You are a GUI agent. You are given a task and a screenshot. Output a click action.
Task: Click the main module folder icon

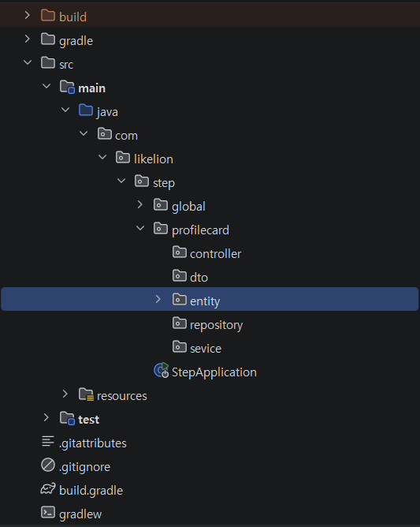coord(67,87)
